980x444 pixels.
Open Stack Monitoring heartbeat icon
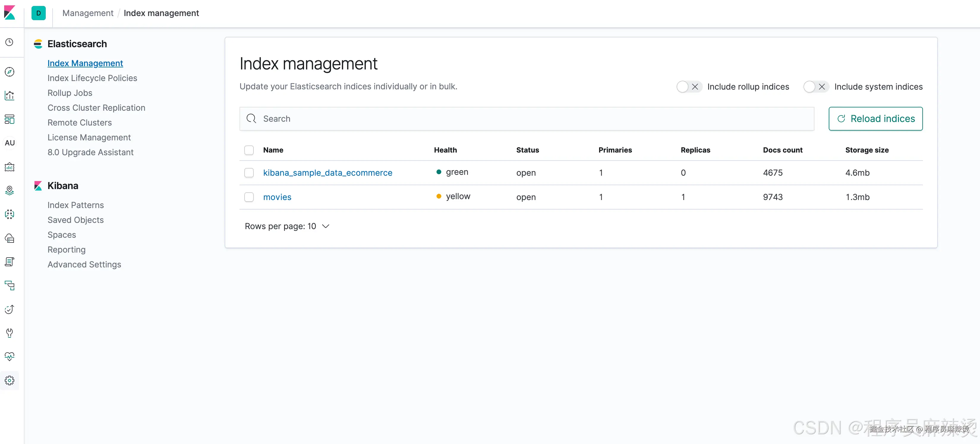pos(10,356)
